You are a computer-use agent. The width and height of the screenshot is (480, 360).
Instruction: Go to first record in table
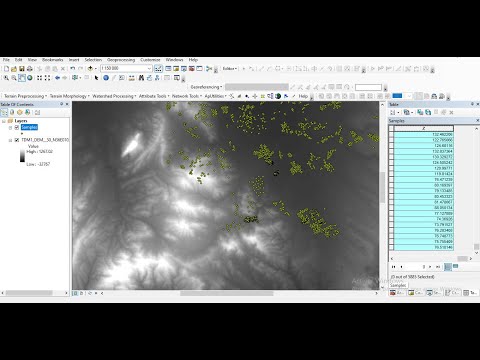coord(394,267)
